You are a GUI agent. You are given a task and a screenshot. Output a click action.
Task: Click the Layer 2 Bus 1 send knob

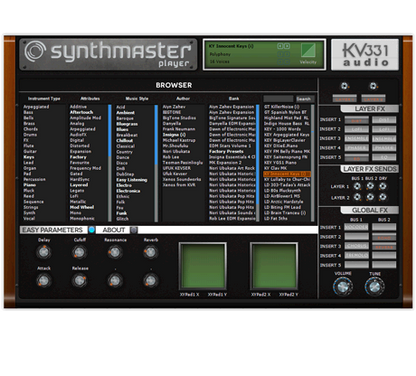coord(357,197)
